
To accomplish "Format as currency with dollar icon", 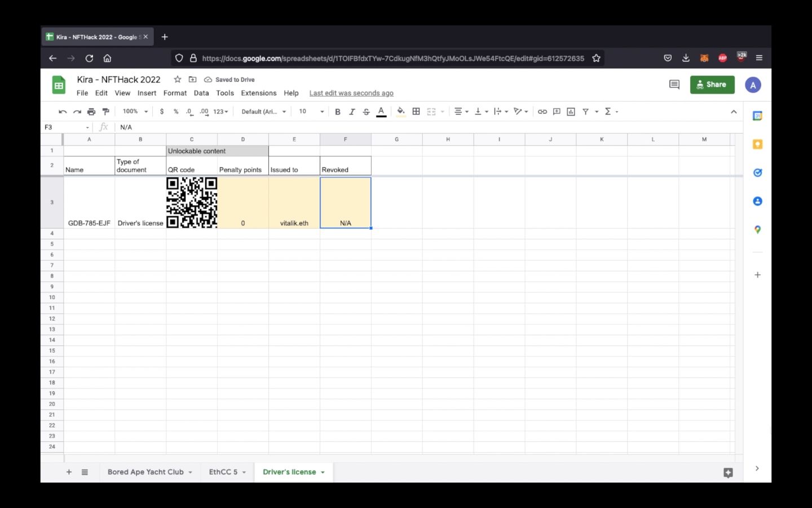I will pos(162,112).
